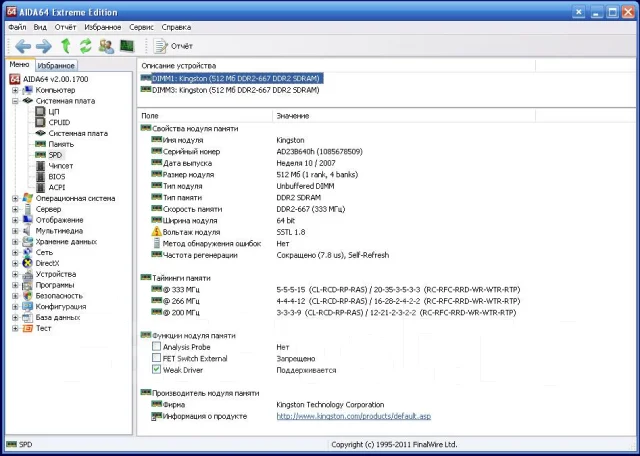Click the Мультимедиа speaker icon

27,231
